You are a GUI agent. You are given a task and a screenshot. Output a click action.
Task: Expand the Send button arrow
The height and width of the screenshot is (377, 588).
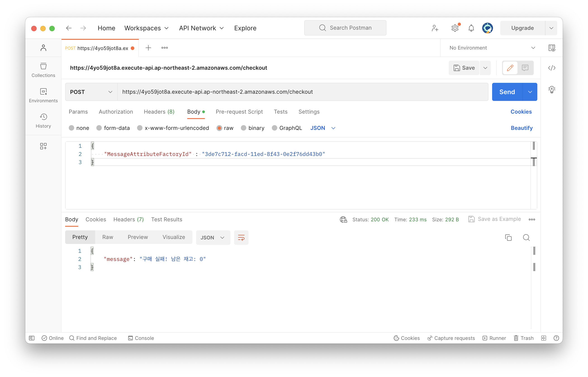point(530,92)
